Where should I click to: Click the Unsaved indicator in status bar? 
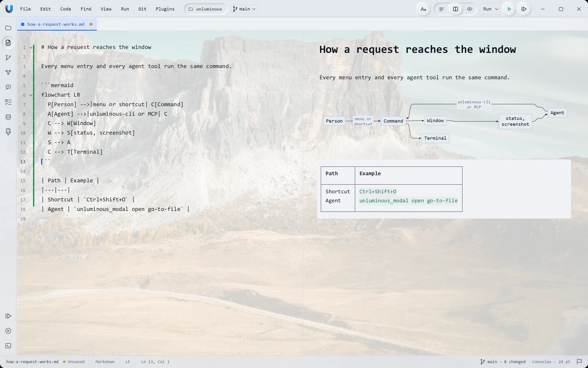(x=74, y=362)
